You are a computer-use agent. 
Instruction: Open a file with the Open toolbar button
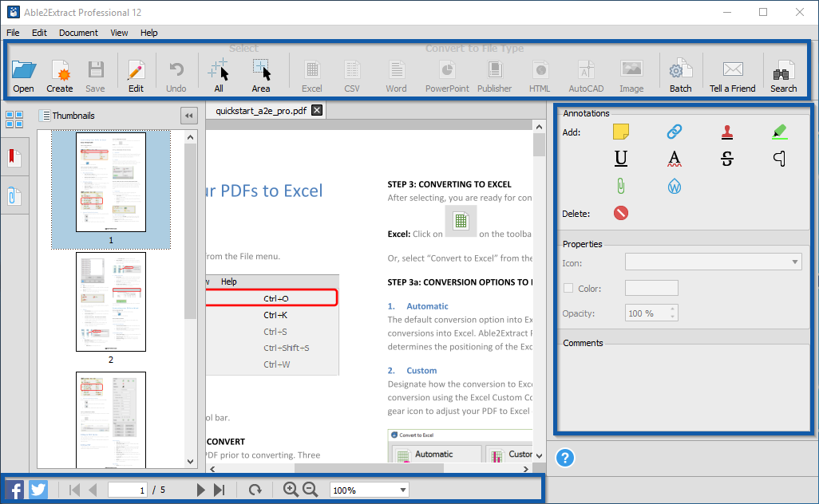click(x=23, y=77)
